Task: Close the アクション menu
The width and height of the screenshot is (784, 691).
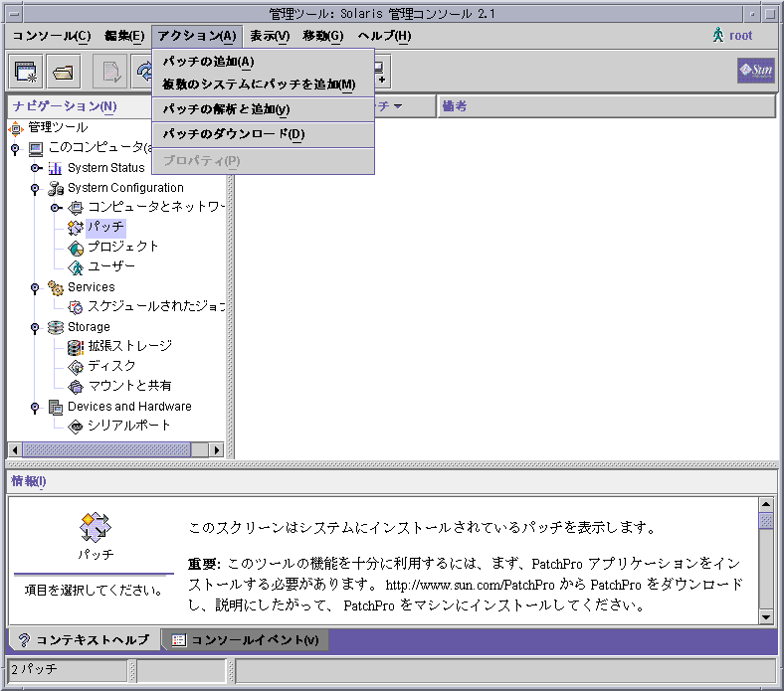Action: 197,36
